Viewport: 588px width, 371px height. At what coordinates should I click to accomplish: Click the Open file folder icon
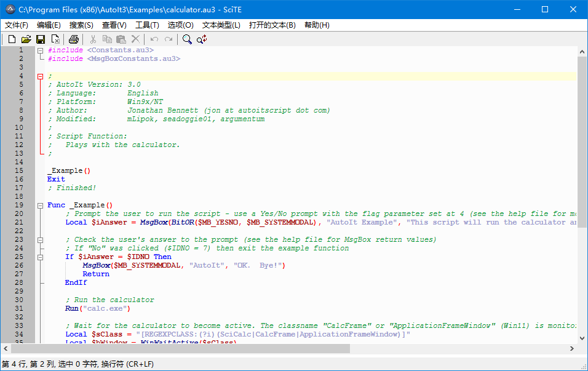[26, 39]
